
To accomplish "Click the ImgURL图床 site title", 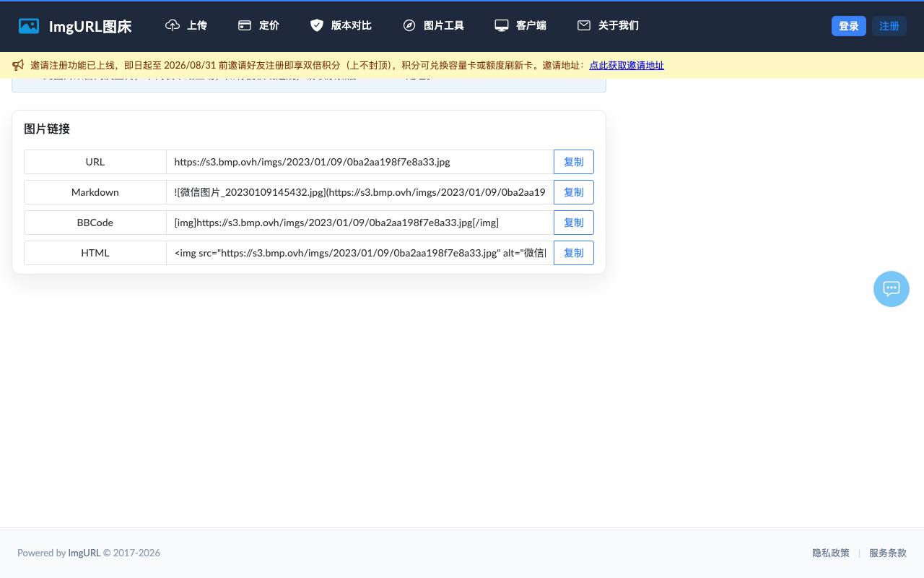I will (x=90, y=27).
